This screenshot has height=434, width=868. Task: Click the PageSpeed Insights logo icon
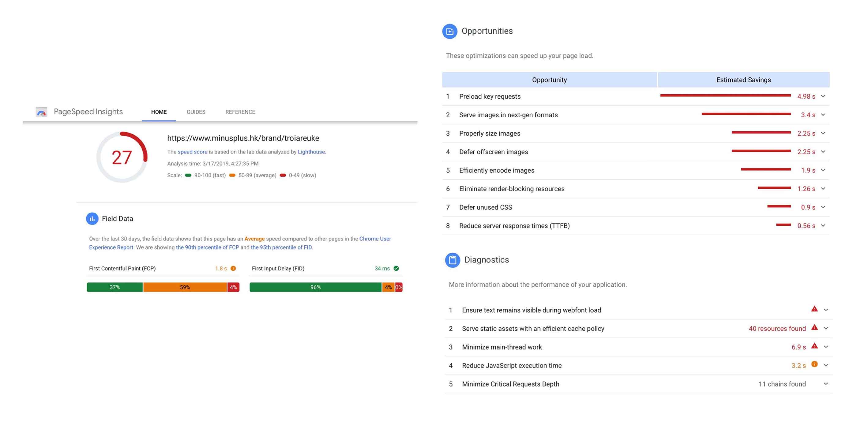click(41, 112)
